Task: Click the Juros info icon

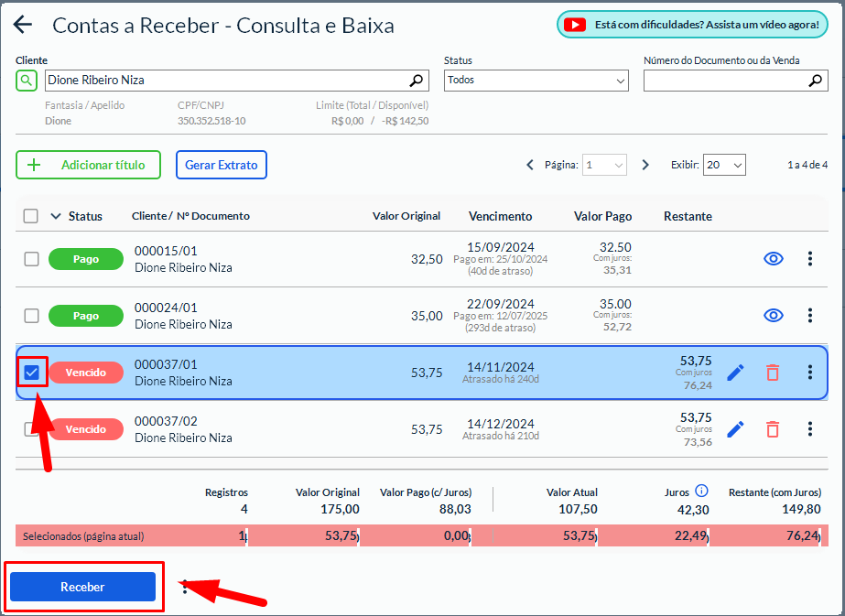Action: [x=701, y=491]
